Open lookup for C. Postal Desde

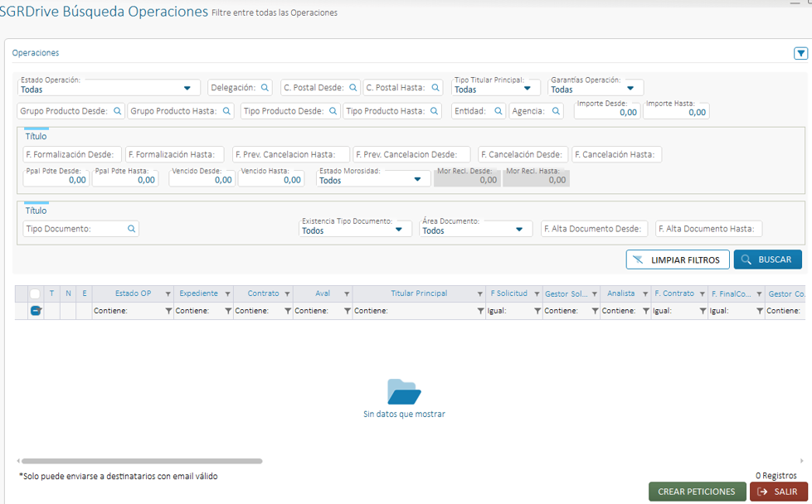(x=353, y=88)
